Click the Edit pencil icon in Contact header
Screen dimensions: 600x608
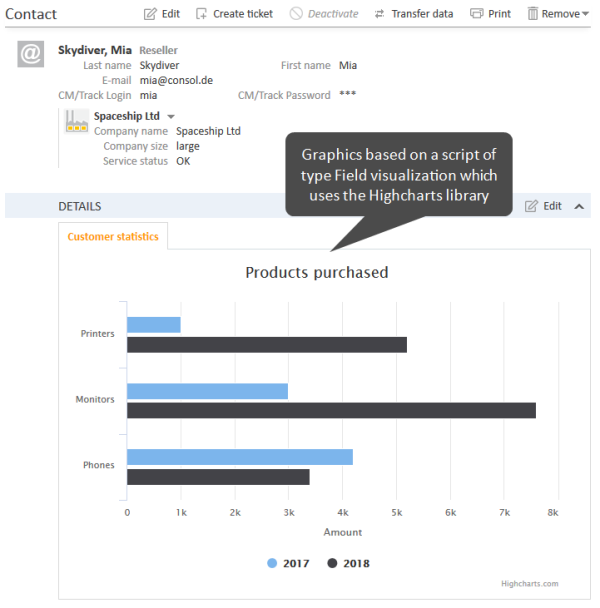click(x=150, y=14)
